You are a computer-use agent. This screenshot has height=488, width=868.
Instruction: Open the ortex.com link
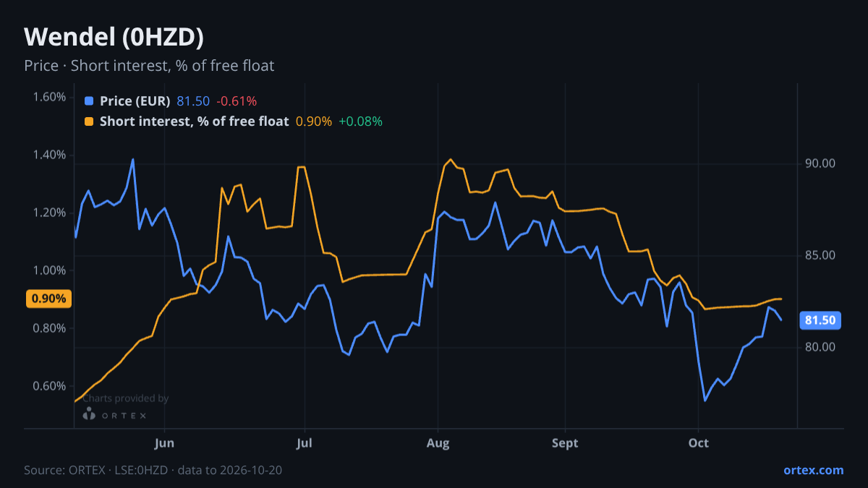coord(814,470)
